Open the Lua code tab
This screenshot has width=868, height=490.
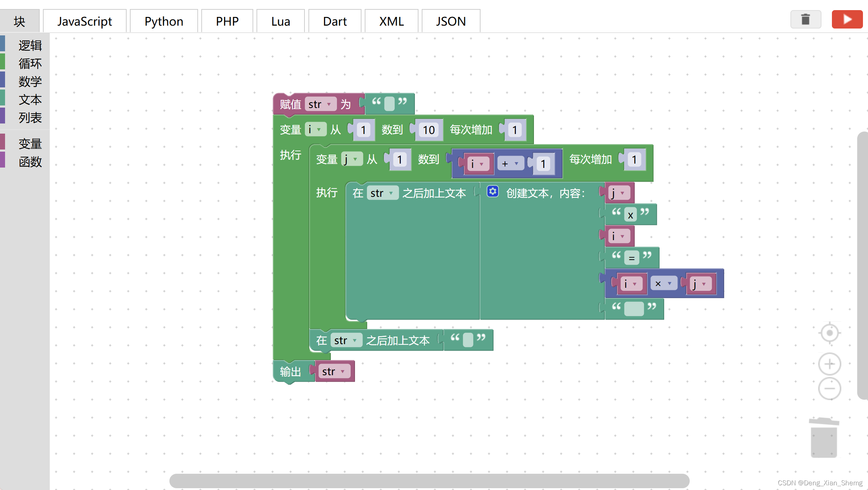pos(281,21)
